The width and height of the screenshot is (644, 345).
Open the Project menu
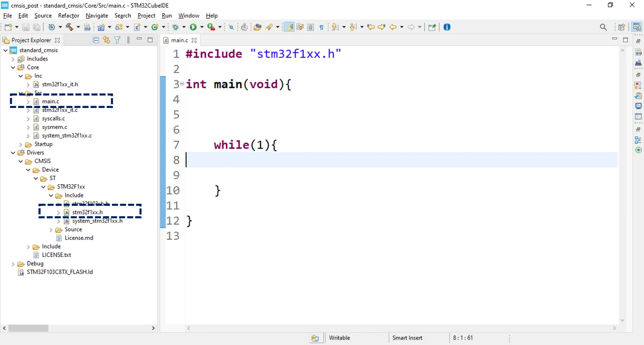pos(146,15)
